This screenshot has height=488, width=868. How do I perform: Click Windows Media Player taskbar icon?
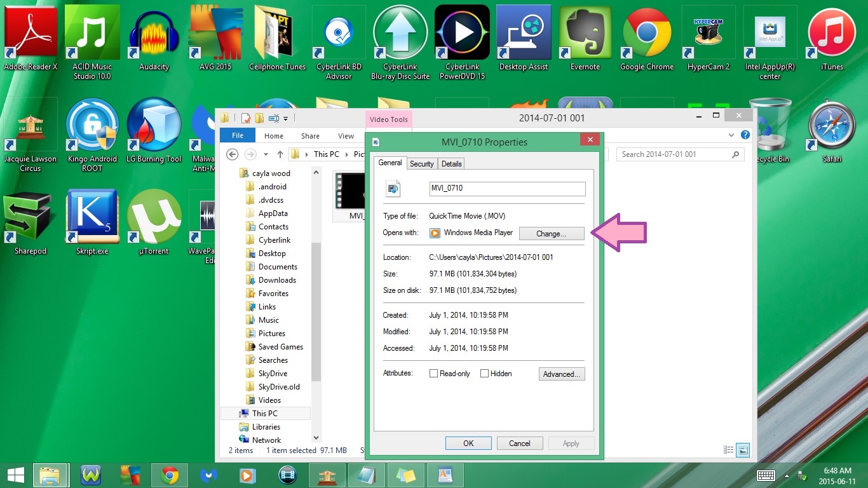tap(248, 475)
